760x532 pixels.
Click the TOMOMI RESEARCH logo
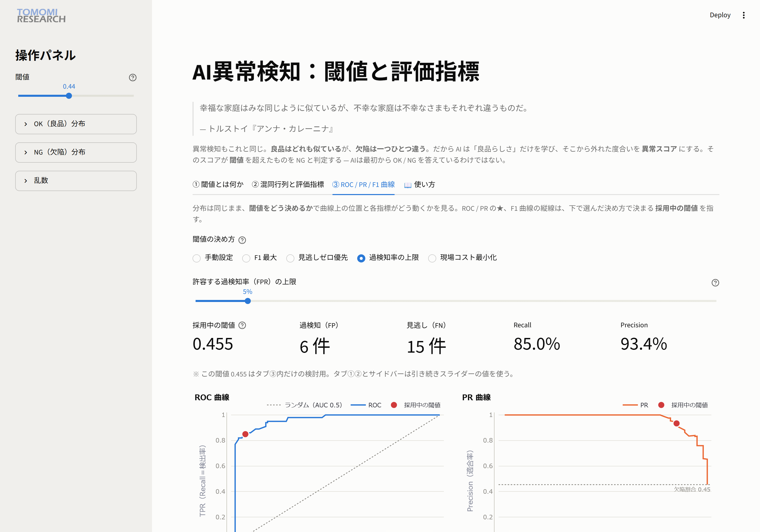click(41, 15)
